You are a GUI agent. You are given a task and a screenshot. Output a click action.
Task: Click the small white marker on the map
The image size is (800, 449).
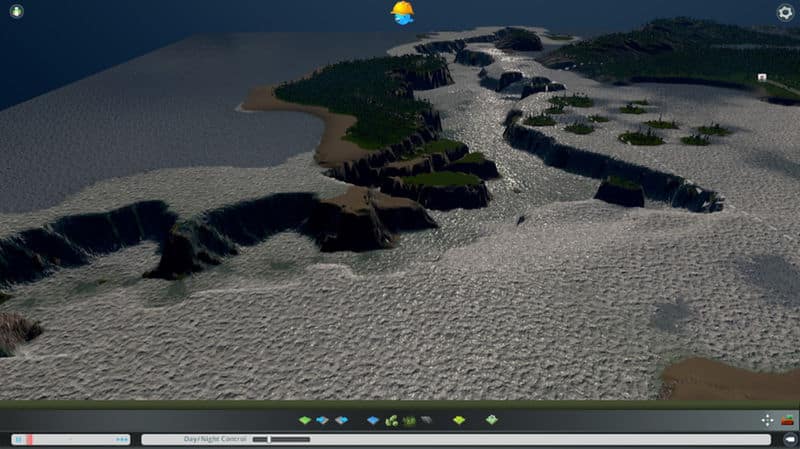[762, 77]
